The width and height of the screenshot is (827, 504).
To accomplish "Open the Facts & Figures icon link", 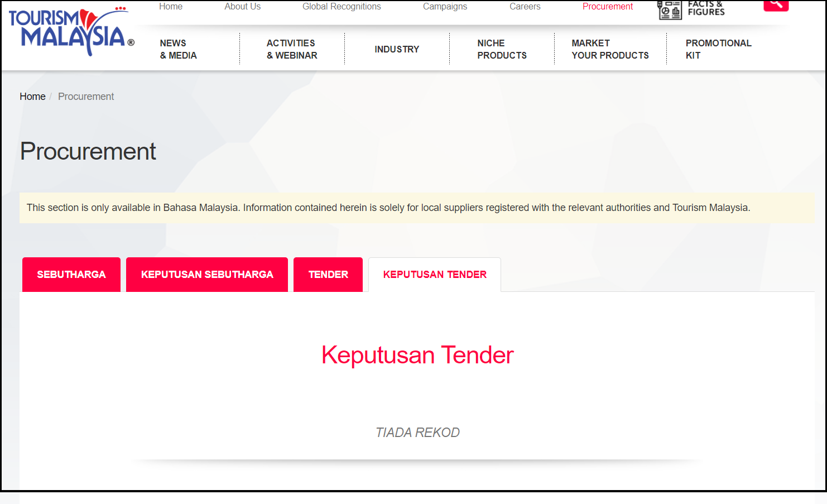I will point(691,9).
